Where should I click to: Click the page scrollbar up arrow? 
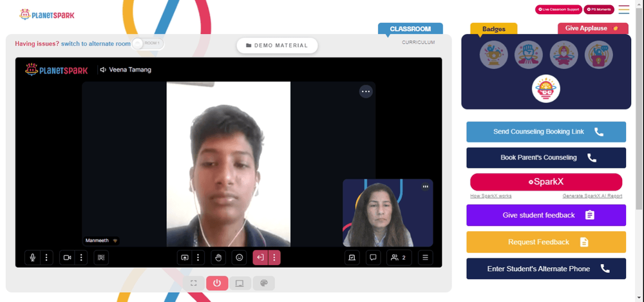[640, 3]
